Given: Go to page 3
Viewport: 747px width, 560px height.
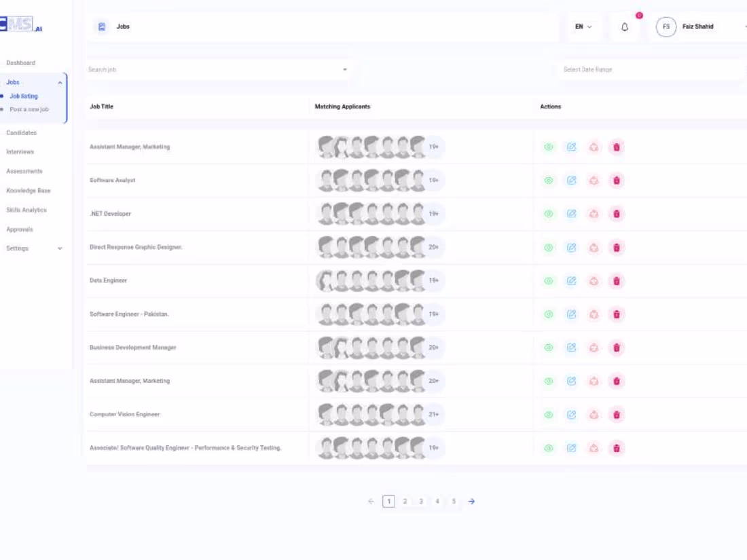Looking at the screenshot, I should click(421, 502).
